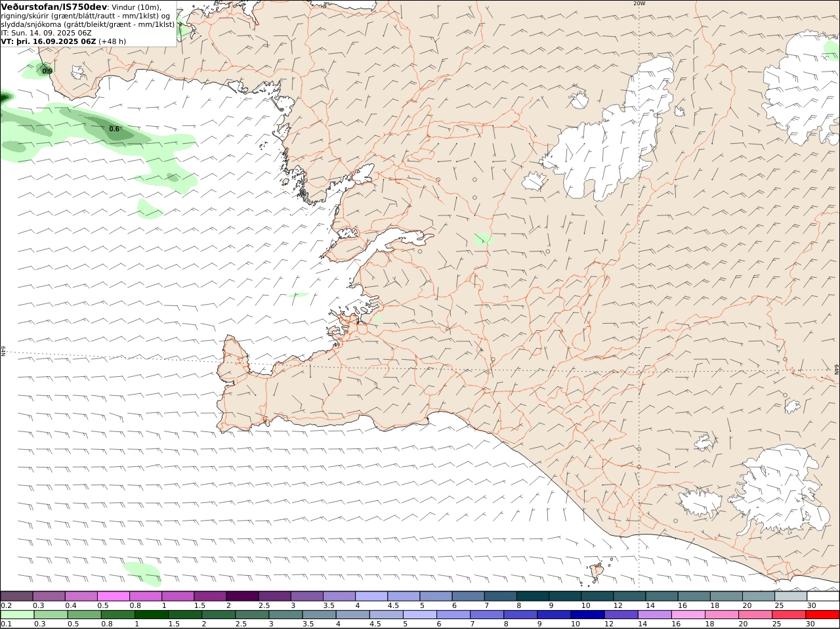Pick the light lavender swatch at 4 in upper legend

372,596
